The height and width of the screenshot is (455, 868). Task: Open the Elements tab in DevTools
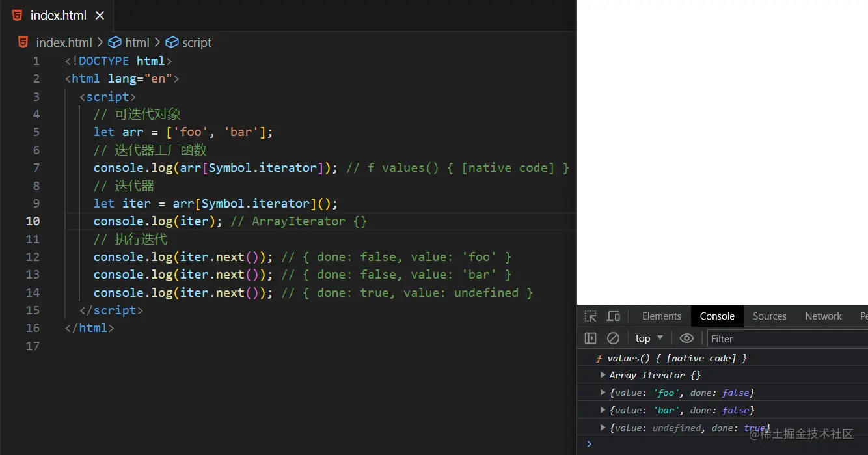coord(661,316)
